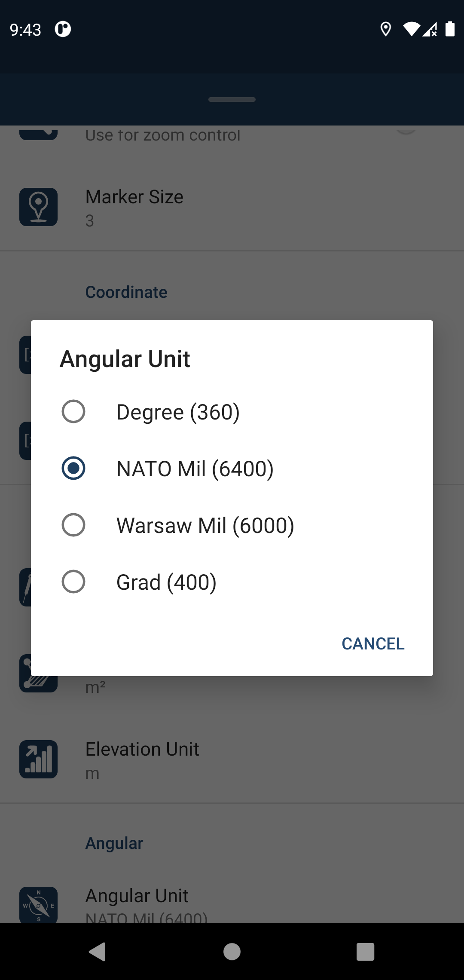Tap the Angular Unit dialog title
This screenshot has height=980, width=464.
click(x=125, y=359)
